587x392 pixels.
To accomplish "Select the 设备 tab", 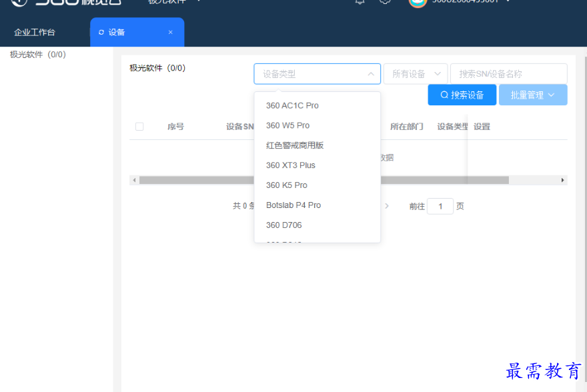I will click(137, 32).
